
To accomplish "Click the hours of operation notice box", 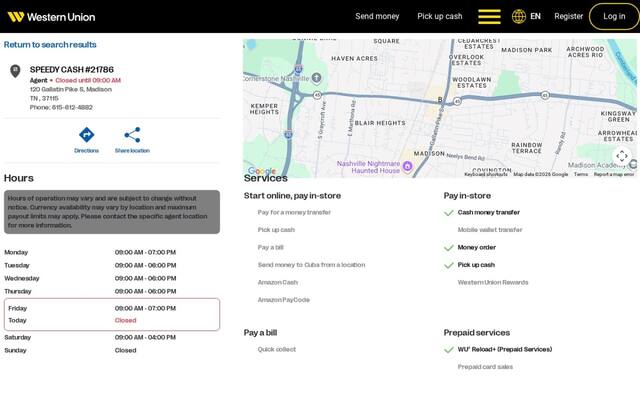I will 112,212.
